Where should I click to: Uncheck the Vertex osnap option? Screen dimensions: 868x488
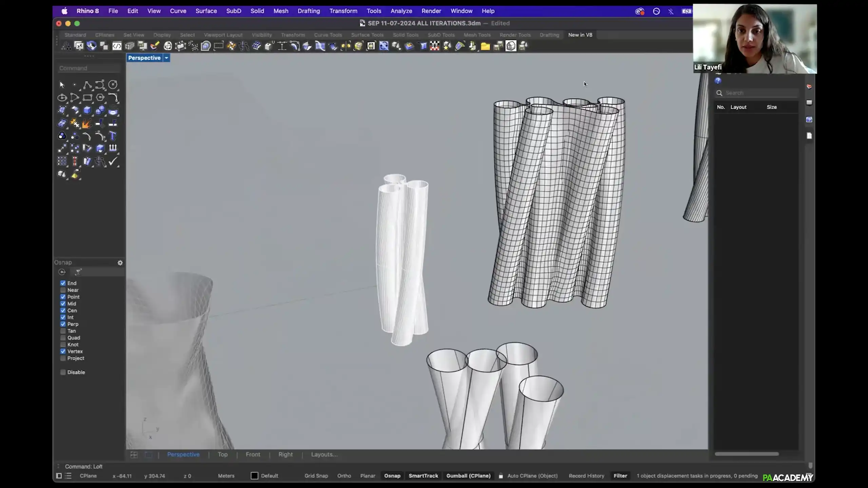tap(63, 351)
